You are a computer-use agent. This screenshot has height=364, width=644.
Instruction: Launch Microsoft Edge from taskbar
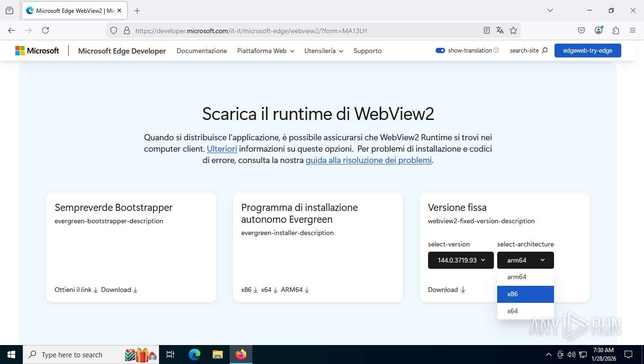(x=195, y=355)
